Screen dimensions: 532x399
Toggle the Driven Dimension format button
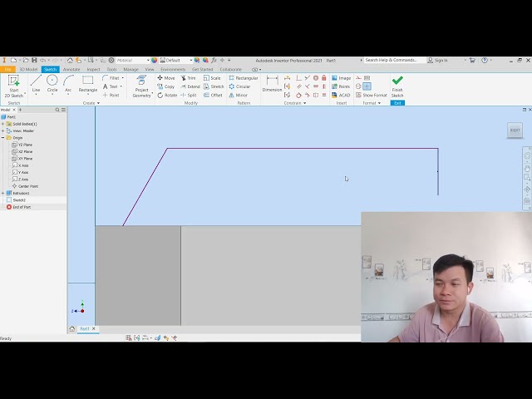click(x=367, y=78)
